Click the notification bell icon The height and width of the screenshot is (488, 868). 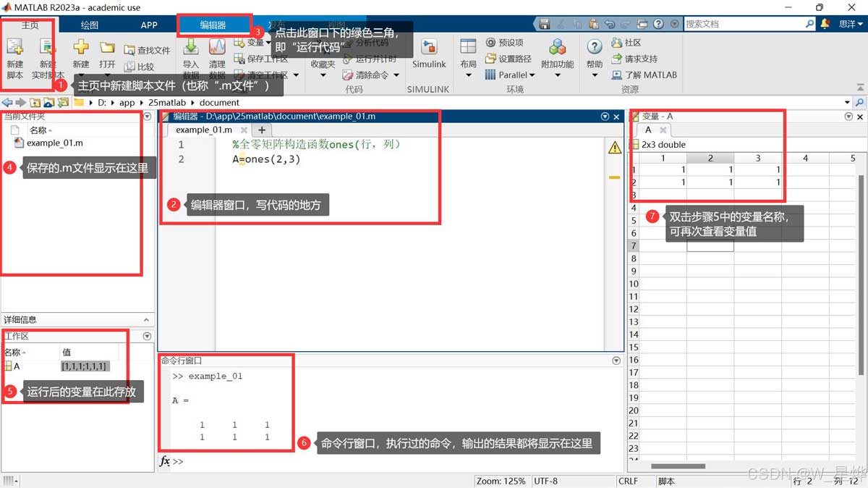(x=825, y=24)
